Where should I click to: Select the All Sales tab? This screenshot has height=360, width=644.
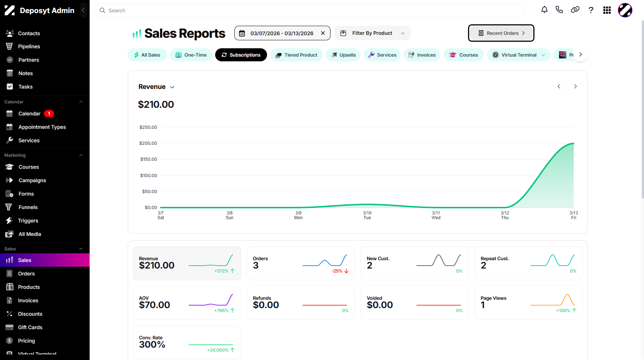pos(147,55)
